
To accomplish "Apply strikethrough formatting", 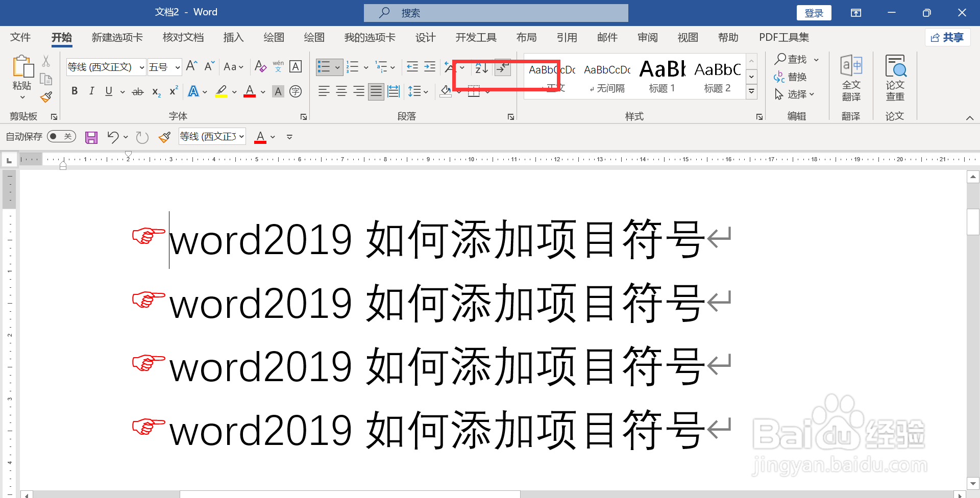I will pyautogui.click(x=138, y=92).
